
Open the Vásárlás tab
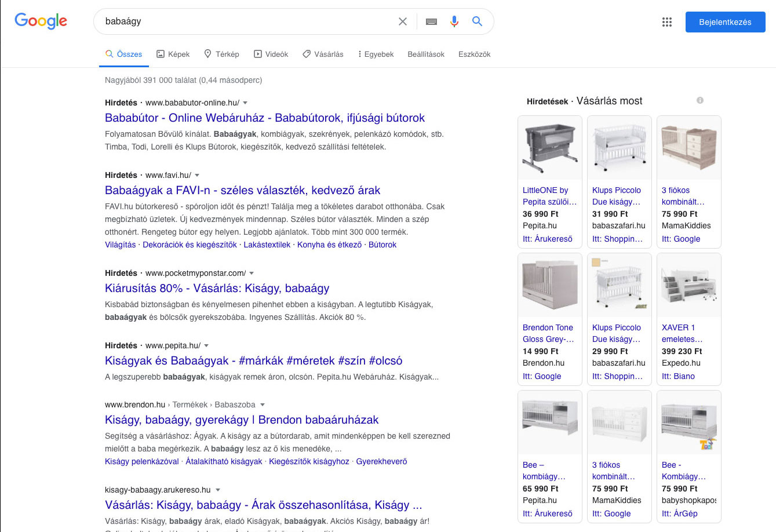(323, 54)
